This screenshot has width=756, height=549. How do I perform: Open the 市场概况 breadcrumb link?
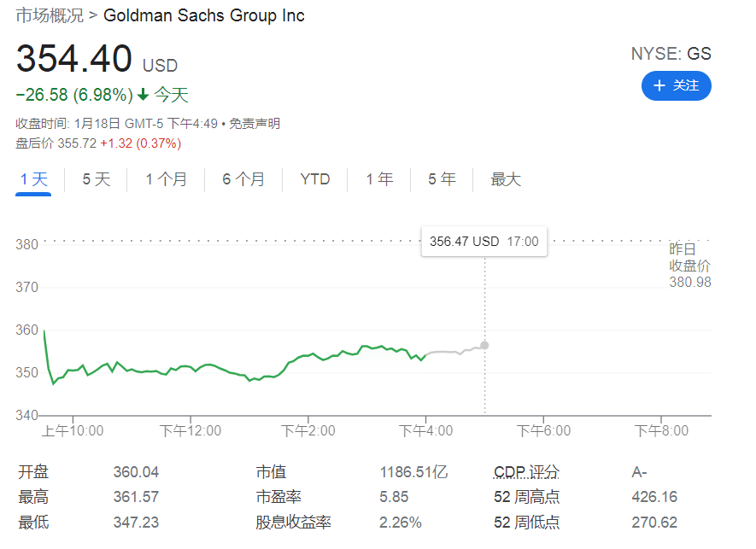click(50, 15)
